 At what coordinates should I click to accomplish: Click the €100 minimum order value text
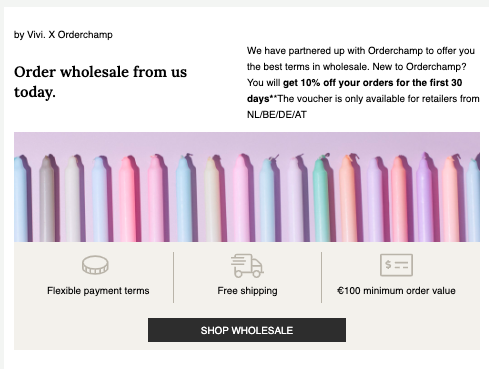(x=396, y=291)
